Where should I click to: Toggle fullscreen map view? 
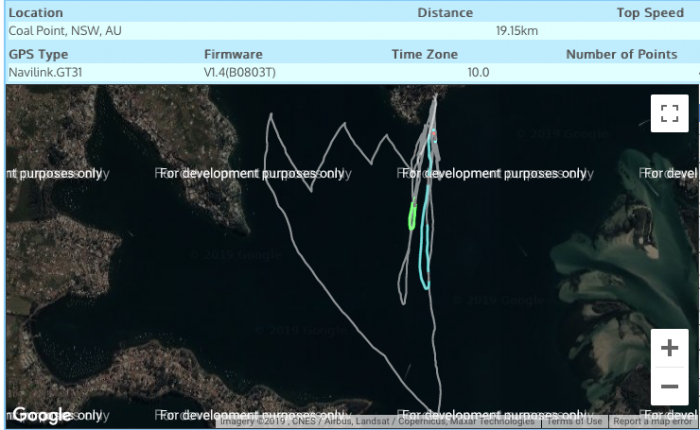[669, 113]
